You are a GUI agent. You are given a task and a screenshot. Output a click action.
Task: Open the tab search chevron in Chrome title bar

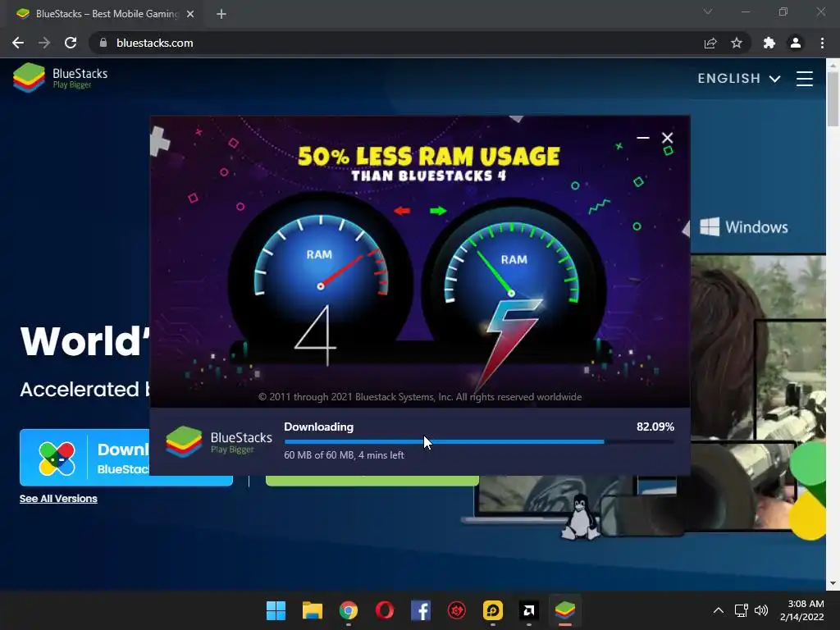[708, 11]
